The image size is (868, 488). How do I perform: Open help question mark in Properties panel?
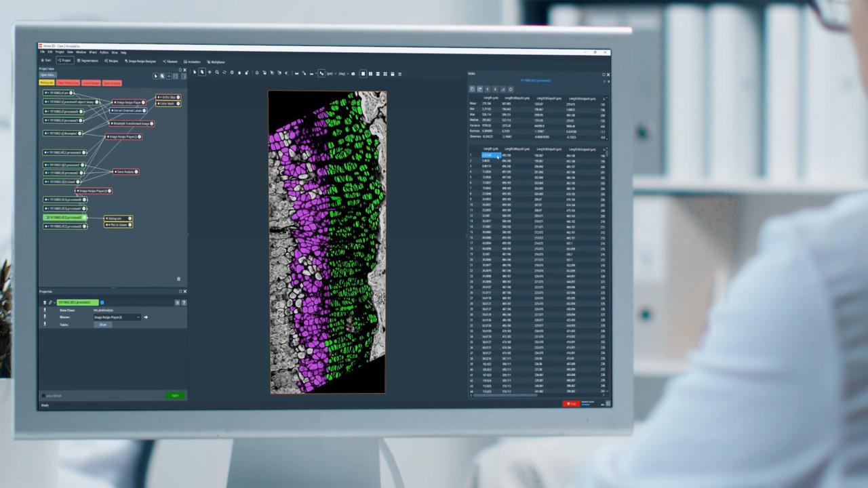tap(184, 302)
